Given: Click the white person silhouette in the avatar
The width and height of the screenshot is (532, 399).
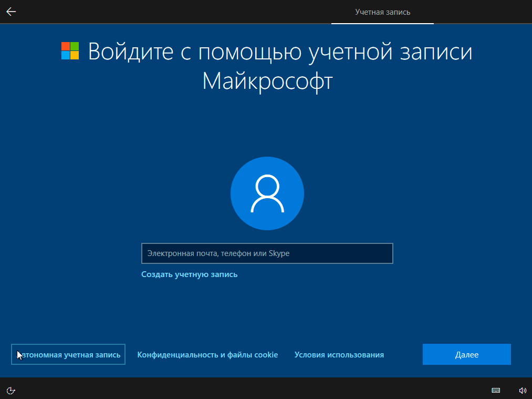Looking at the screenshot, I should (x=267, y=193).
